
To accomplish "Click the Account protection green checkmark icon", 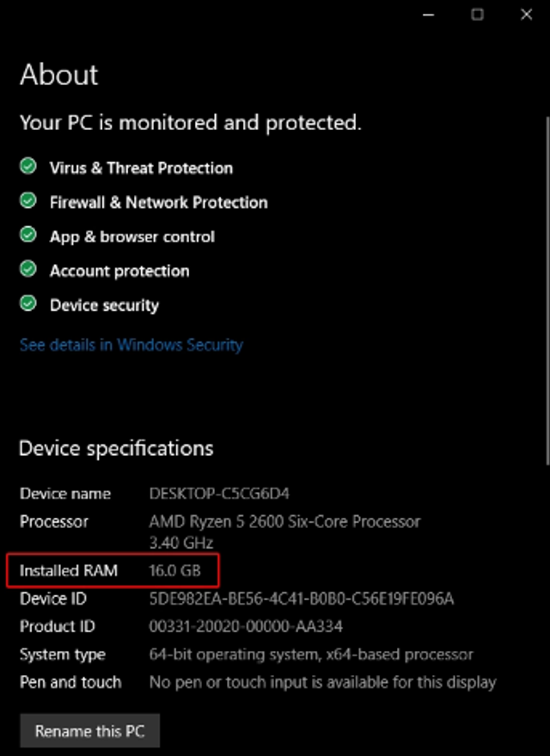I will click(28, 269).
